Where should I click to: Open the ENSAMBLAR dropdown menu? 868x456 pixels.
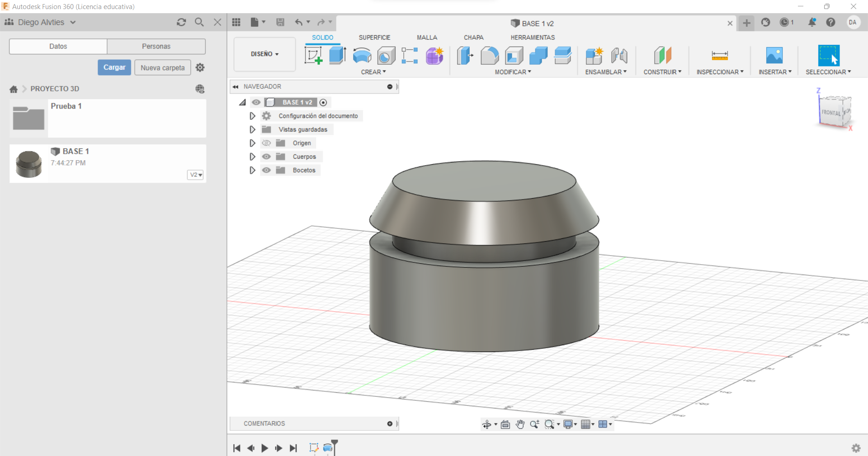pos(606,72)
